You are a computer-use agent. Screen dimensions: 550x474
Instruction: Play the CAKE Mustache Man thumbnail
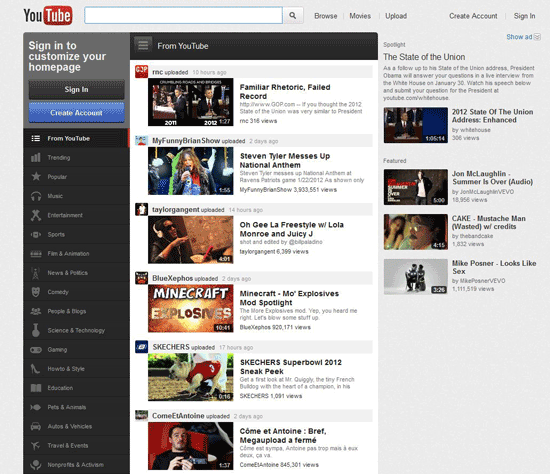416,232
